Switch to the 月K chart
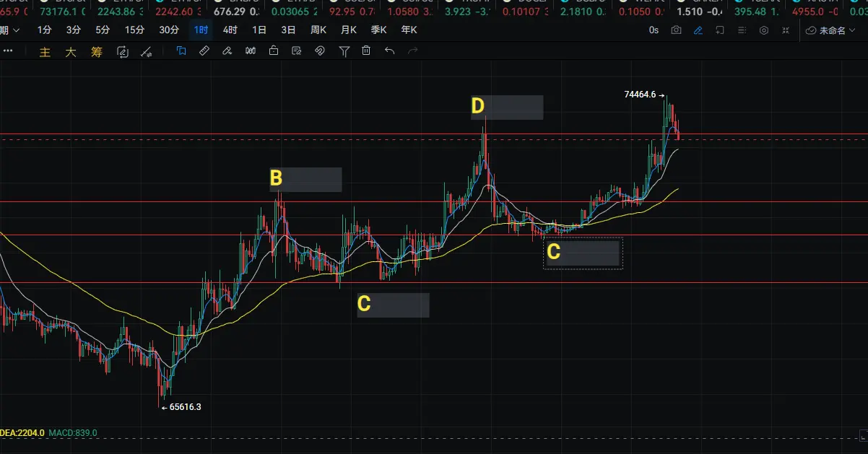Screen dimensions: 868x454 (x=349, y=30)
